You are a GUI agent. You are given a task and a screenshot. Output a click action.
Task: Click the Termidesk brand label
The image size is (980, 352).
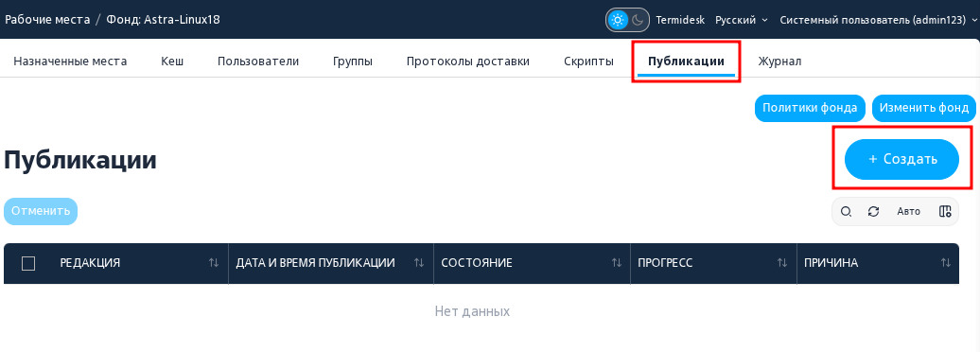pos(680,20)
